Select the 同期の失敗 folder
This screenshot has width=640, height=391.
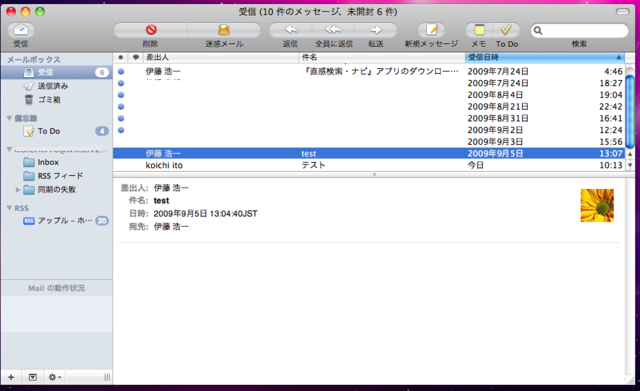57,189
